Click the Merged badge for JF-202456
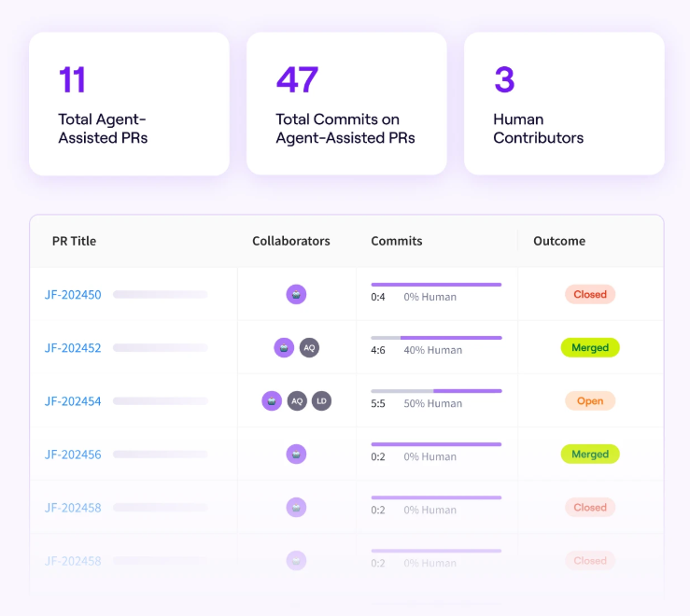 click(x=590, y=455)
